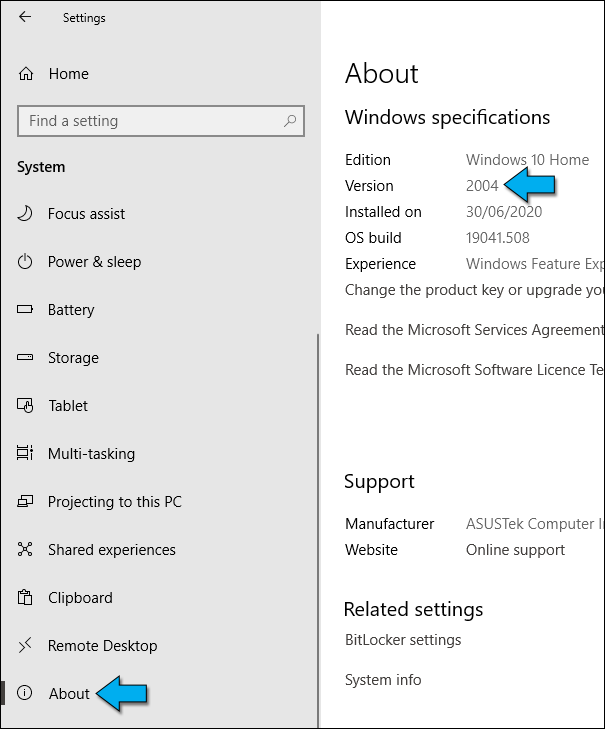Click the Storage drive icon
Screen dimensions: 605x729
(x=26, y=358)
